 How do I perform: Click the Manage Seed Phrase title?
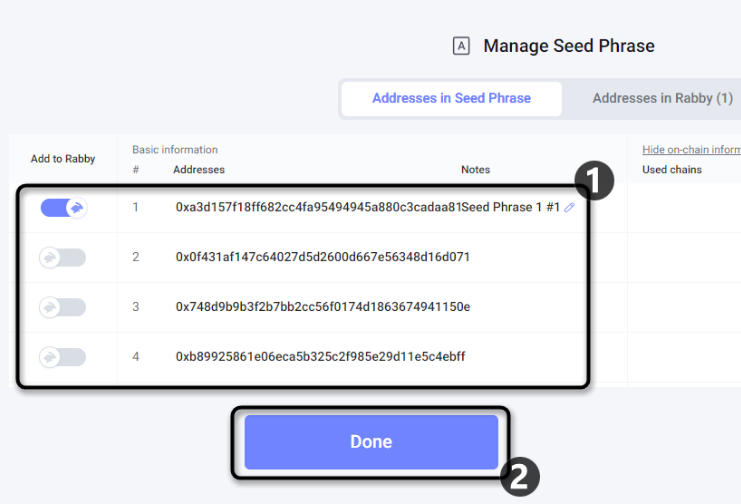click(569, 46)
